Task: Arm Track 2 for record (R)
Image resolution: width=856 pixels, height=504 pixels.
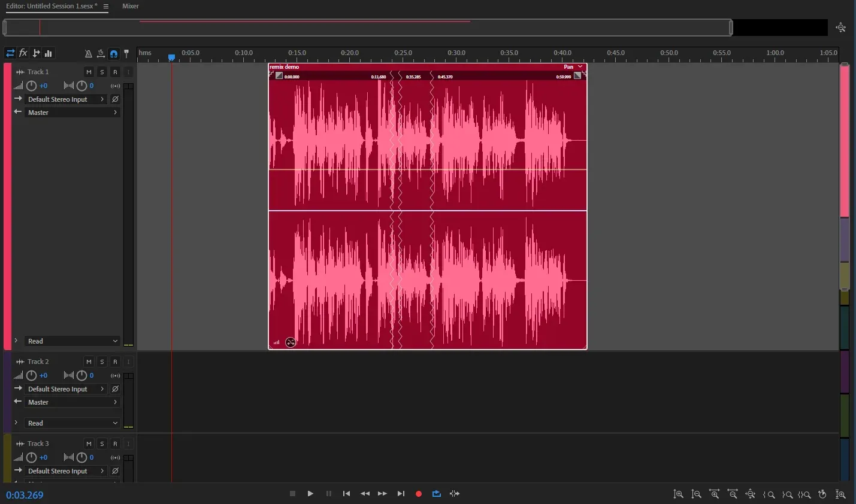Action: click(x=116, y=362)
